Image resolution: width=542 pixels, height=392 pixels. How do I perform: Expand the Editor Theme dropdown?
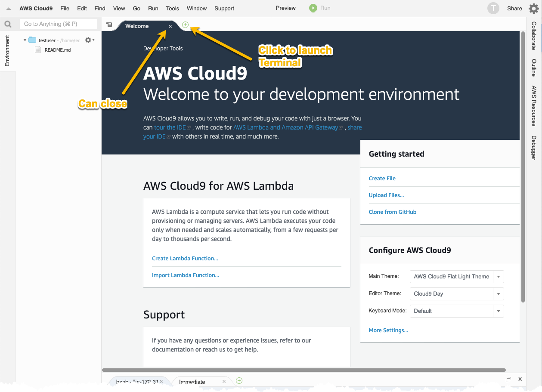[499, 294]
